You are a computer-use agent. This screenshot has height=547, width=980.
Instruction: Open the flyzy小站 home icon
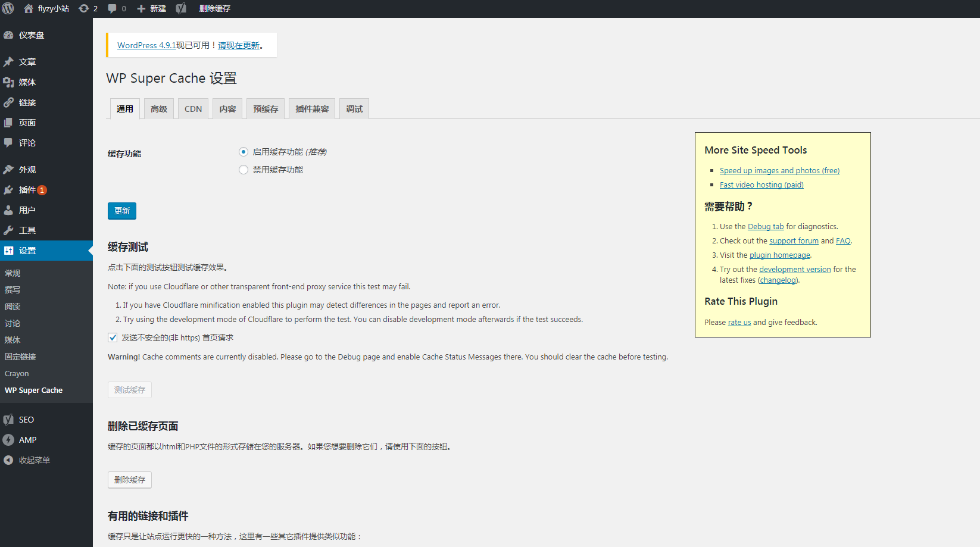[x=29, y=8]
